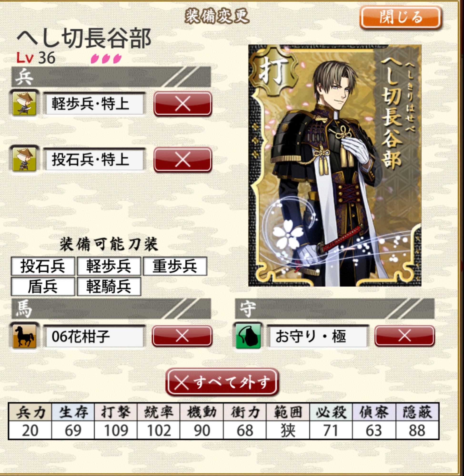
Task: Select the 軽歩兵・特上 slot field
Action: tap(95, 104)
